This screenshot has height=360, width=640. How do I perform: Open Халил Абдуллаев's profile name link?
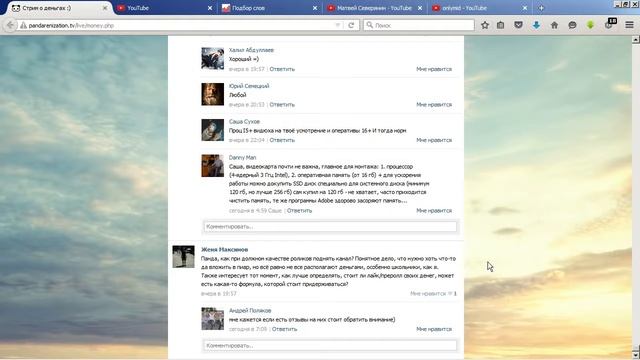click(x=251, y=50)
